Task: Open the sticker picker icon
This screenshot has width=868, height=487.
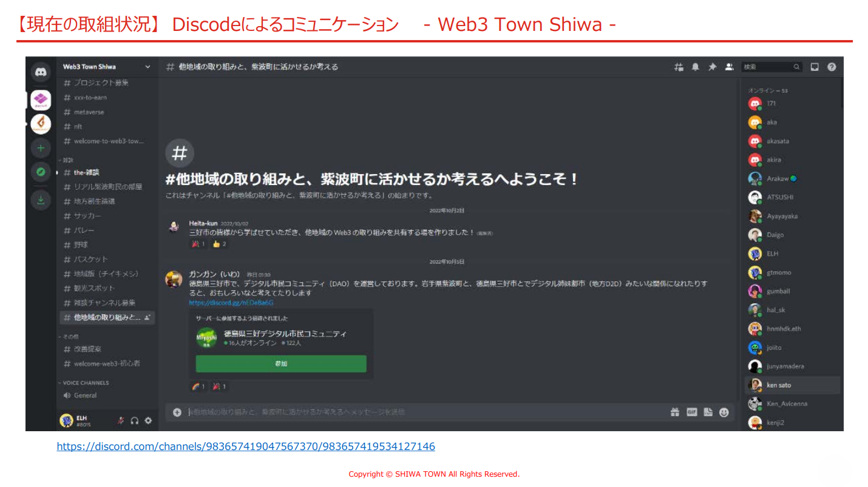Action: point(708,412)
